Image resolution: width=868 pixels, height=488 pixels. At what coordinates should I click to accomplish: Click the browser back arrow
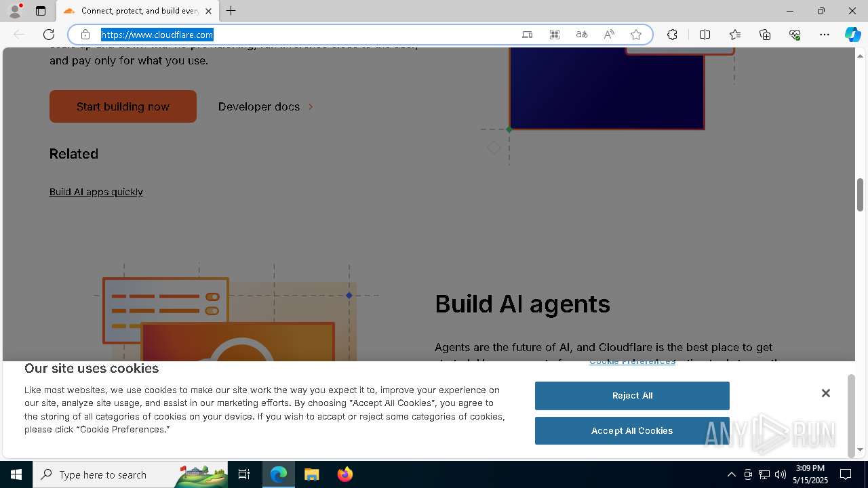19,35
